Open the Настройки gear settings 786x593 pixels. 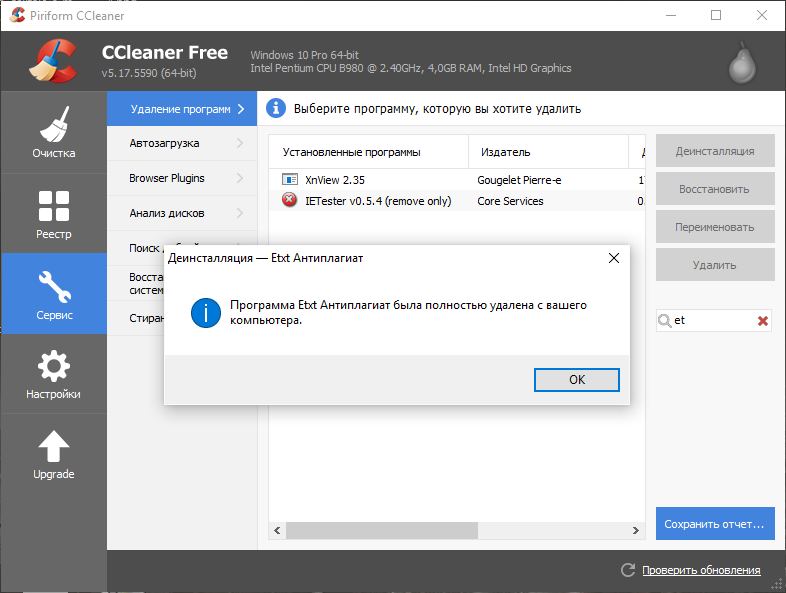tap(54, 374)
